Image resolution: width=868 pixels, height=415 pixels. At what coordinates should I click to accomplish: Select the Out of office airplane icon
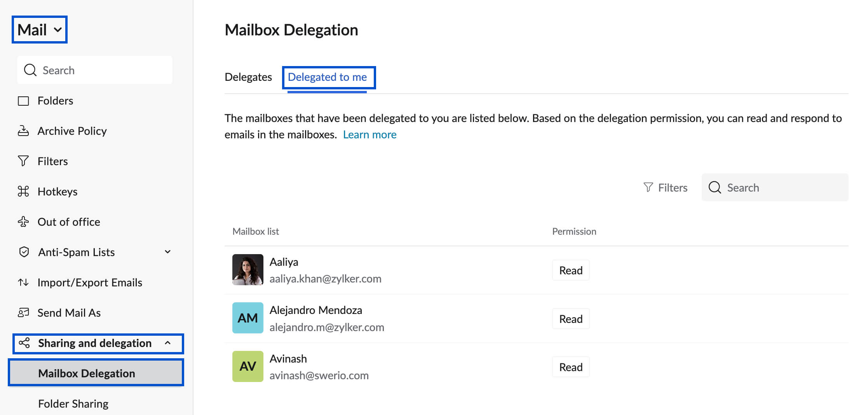click(x=24, y=221)
